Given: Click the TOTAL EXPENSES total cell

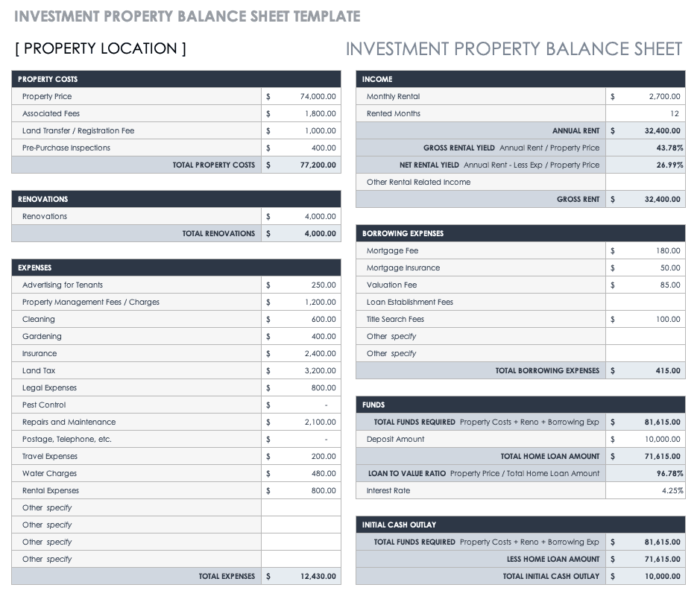Looking at the screenshot, I should point(301,576).
